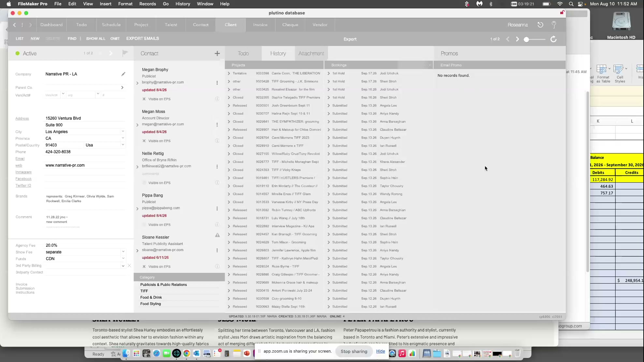This screenshot has height=362, width=644.
Task: Select the History tab
Action: tap(278, 53)
